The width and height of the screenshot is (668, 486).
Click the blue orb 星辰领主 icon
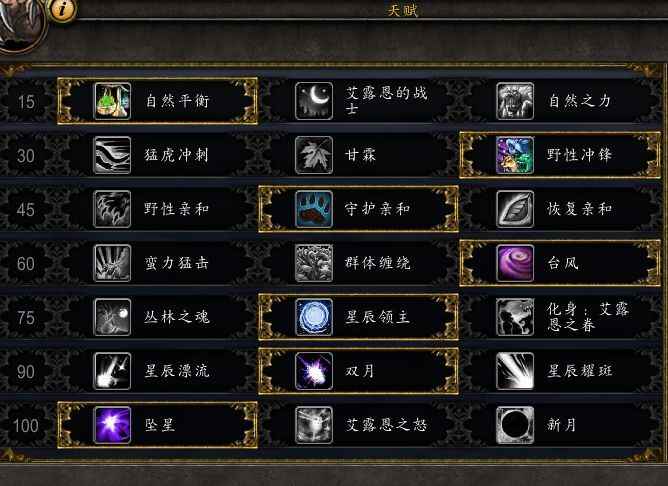click(314, 317)
